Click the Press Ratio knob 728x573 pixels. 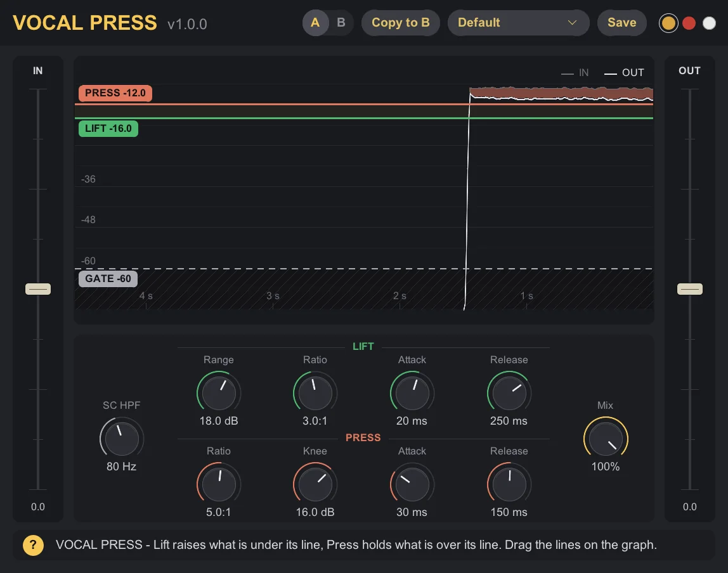[x=219, y=484]
